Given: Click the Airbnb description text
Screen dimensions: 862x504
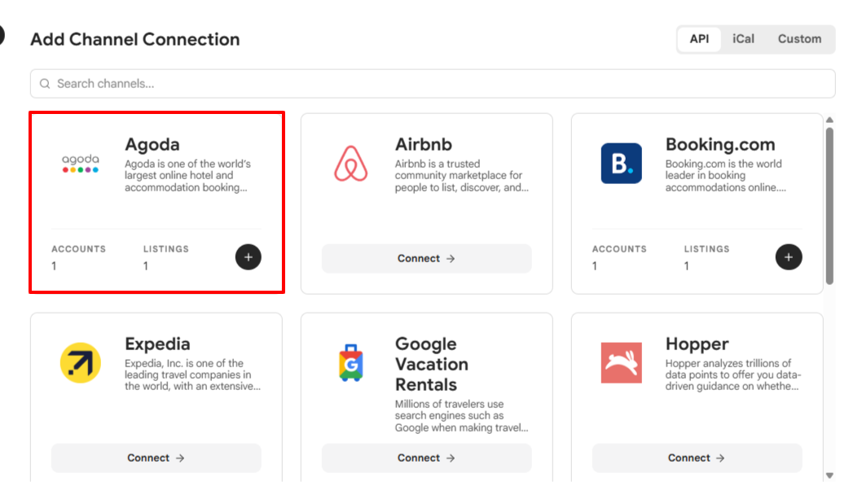Looking at the screenshot, I should tap(462, 175).
